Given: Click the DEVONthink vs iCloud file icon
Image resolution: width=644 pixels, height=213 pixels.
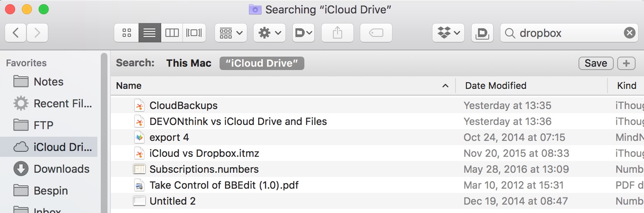Looking at the screenshot, I should [x=139, y=122].
